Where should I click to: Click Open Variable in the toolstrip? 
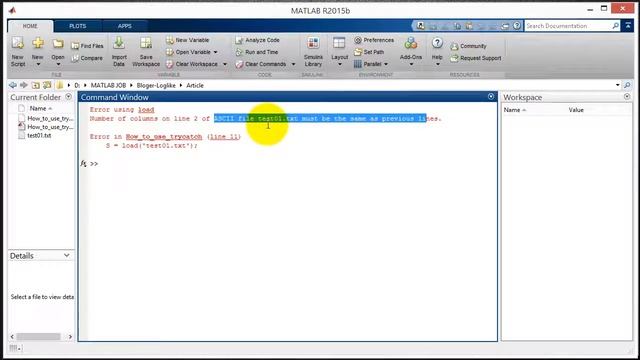pos(192,52)
